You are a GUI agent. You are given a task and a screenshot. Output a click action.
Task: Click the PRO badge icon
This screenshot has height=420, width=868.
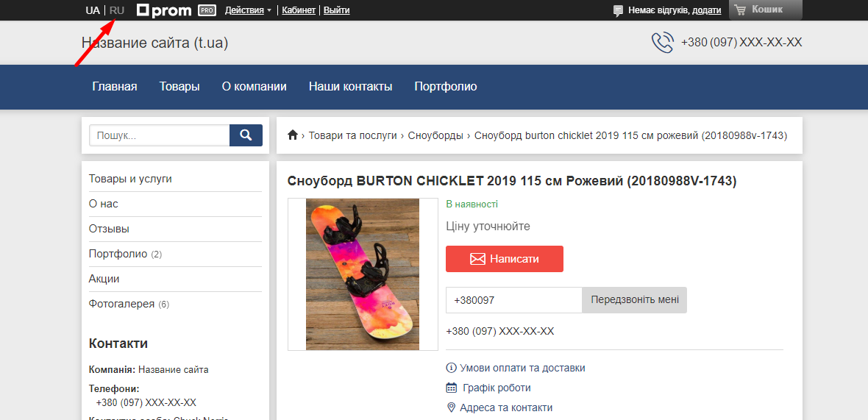pos(207,10)
